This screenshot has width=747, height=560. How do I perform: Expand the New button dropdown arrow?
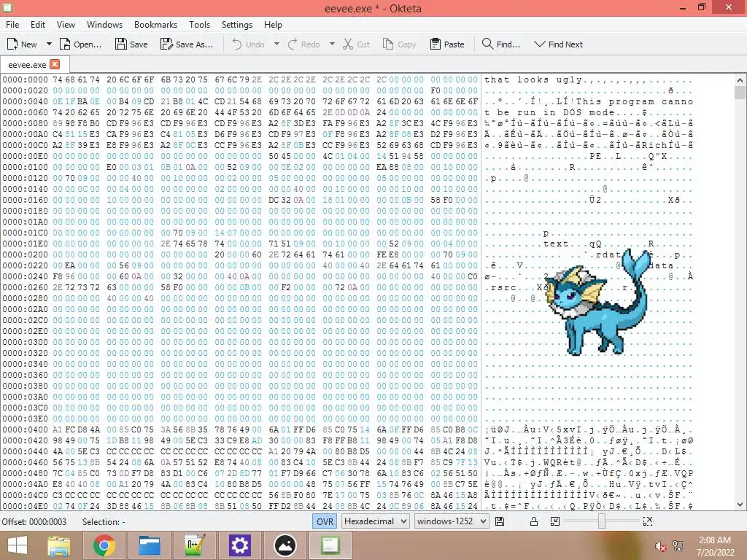49,44
